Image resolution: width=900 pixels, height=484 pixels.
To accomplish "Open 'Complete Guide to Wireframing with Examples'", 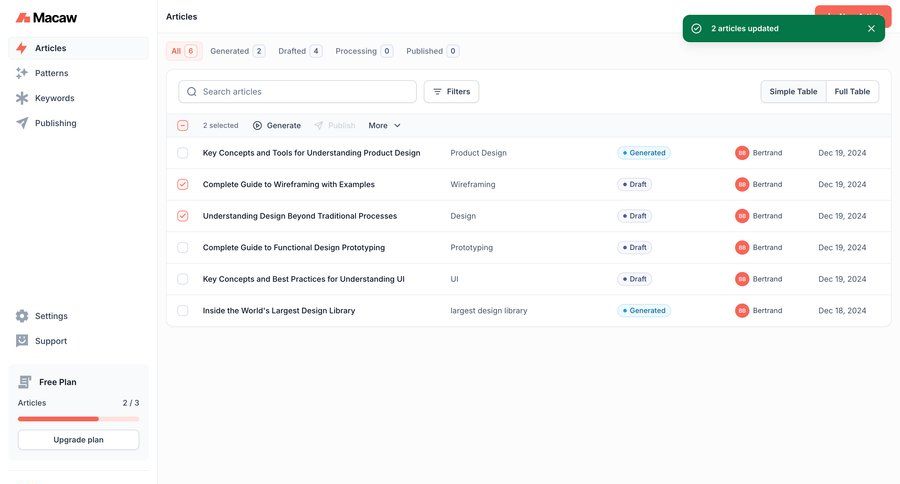I will (289, 184).
